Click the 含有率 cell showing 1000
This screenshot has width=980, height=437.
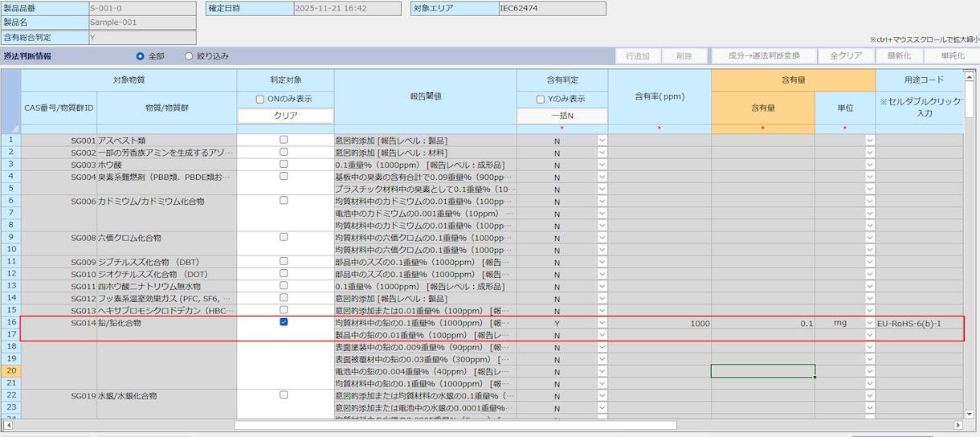(659, 323)
